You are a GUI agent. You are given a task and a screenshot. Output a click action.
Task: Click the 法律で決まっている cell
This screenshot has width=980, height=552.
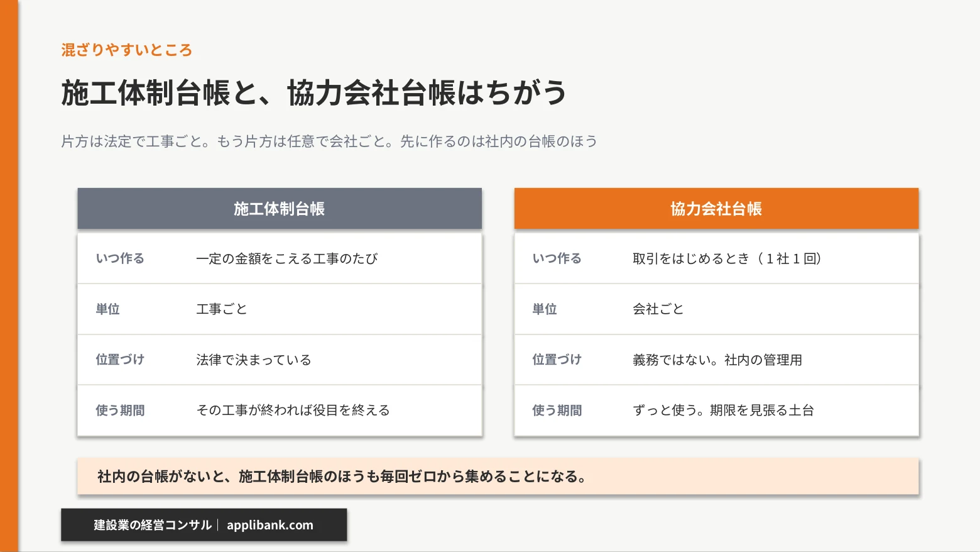[254, 360]
